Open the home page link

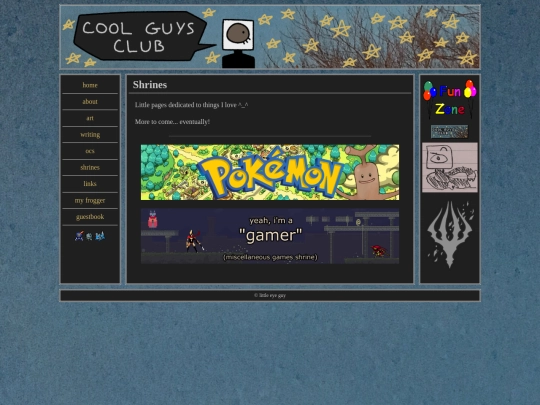pyautogui.click(x=90, y=85)
